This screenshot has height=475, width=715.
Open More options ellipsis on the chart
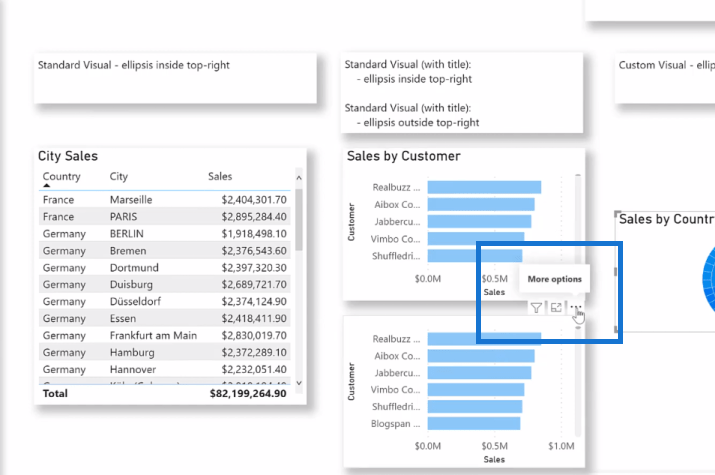[575, 308]
